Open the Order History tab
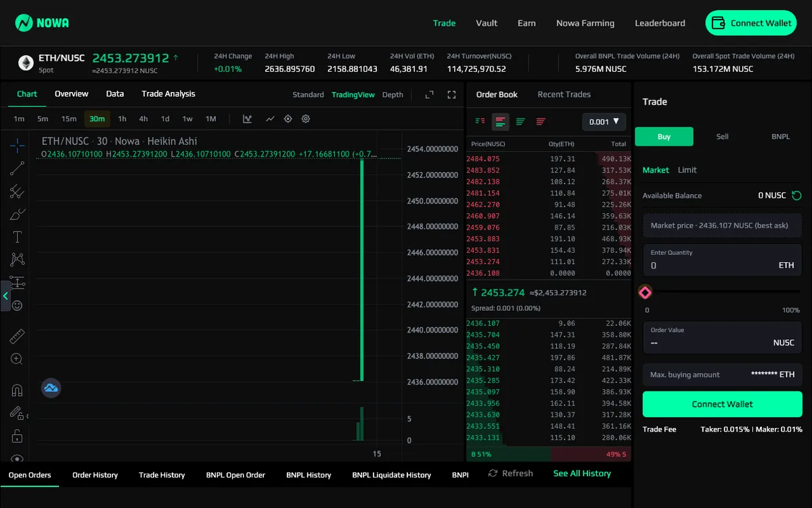 coord(95,475)
